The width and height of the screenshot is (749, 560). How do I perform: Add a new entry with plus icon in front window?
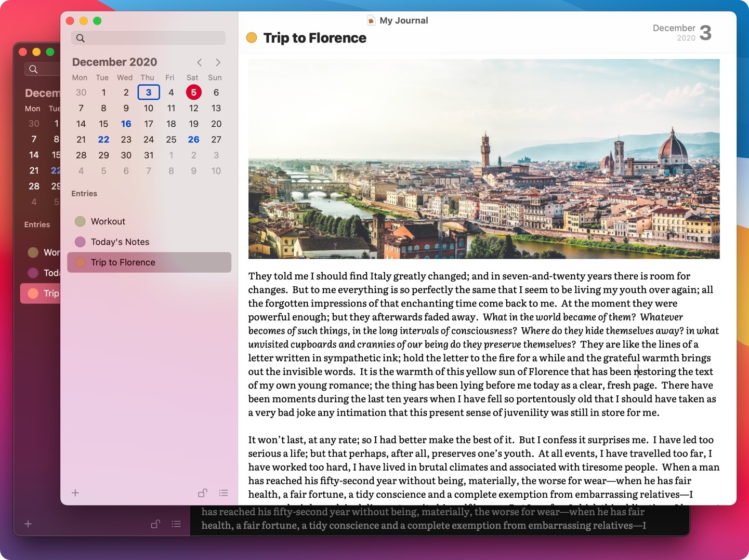(x=75, y=492)
